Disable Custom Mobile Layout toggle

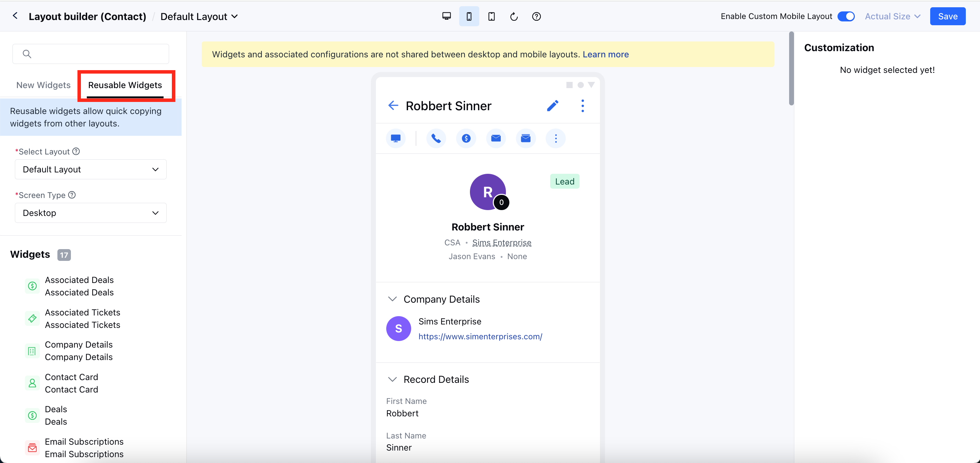846,16
